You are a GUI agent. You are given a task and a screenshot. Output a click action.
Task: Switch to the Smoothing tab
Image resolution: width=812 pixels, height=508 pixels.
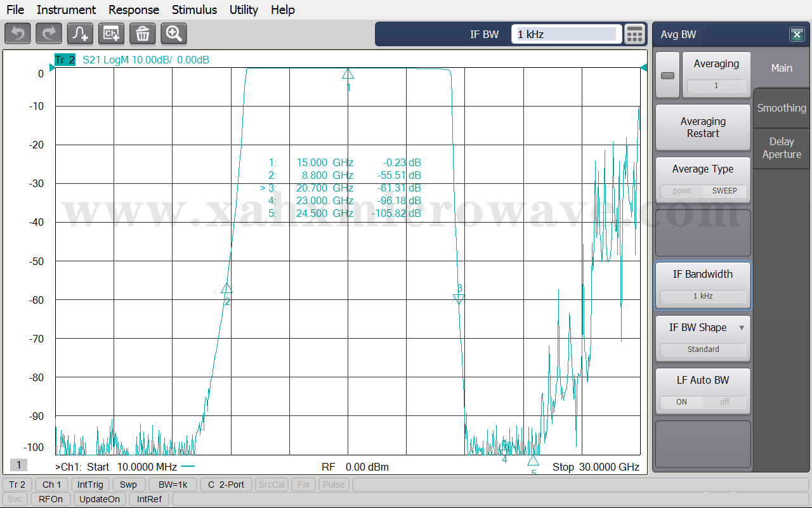[x=782, y=108]
